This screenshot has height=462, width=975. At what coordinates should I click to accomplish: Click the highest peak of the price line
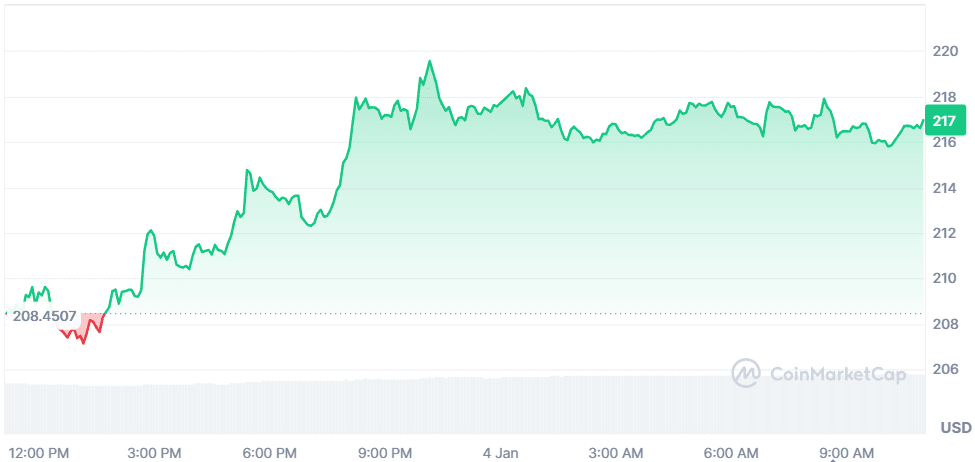coord(430,62)
